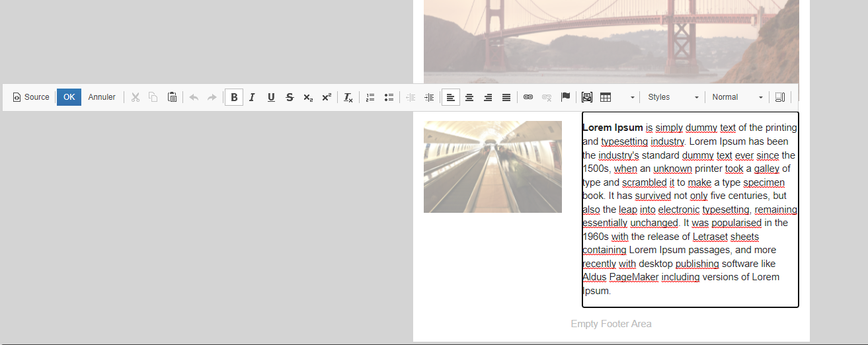
Task: Click the Paste clipboard icon
Action: click(x=172, y=97)
